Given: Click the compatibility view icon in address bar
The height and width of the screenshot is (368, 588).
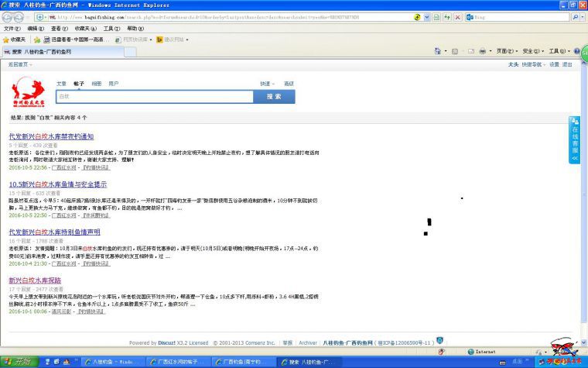Looking at the screenshot, I should pyautogui.click(x=437, y=17).
